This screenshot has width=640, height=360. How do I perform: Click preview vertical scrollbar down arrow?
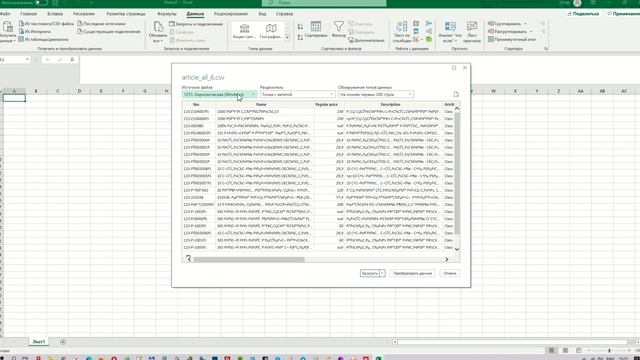[457, 249]
